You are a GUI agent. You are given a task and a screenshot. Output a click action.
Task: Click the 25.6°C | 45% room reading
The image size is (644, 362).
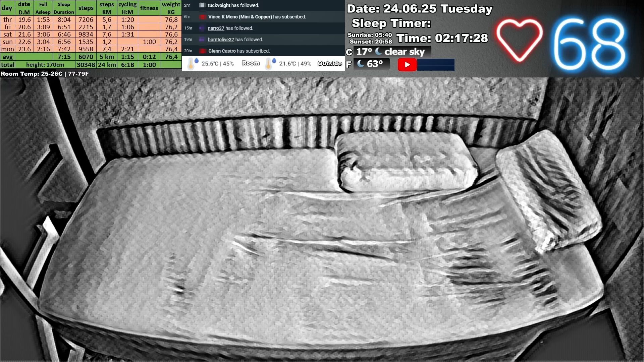click(217, 64)
